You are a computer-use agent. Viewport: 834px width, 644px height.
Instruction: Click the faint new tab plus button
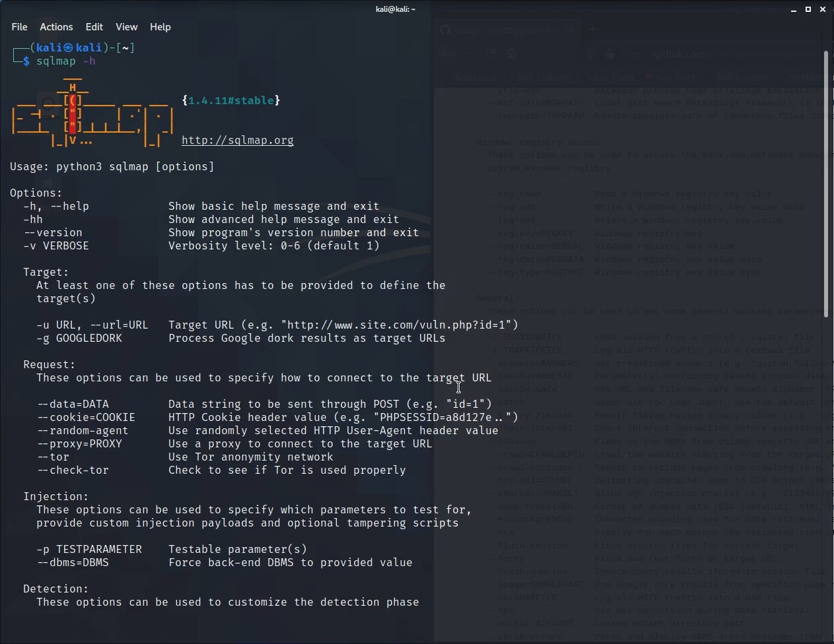point(593,29)
